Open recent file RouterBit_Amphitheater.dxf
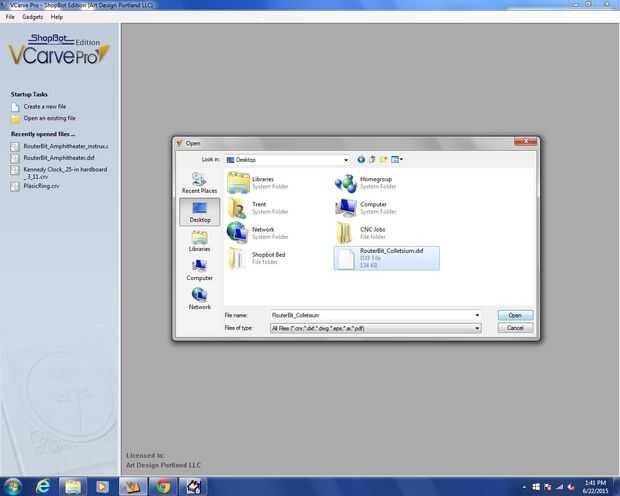620x496 pixels. coord(53,158)
